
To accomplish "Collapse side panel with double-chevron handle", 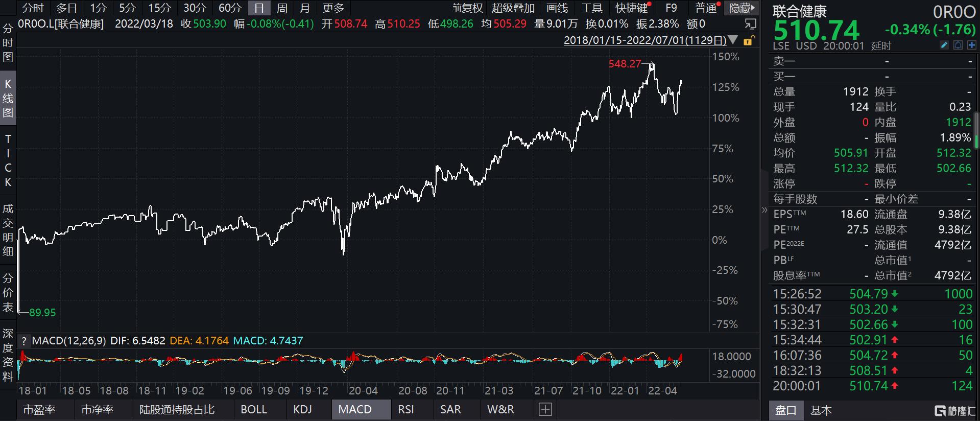I will click(x=764, y=210).
